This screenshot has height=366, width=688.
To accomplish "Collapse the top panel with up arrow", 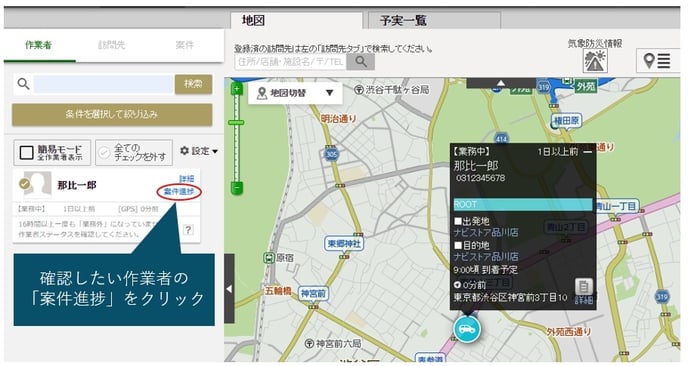I will (x=501, y=83).
